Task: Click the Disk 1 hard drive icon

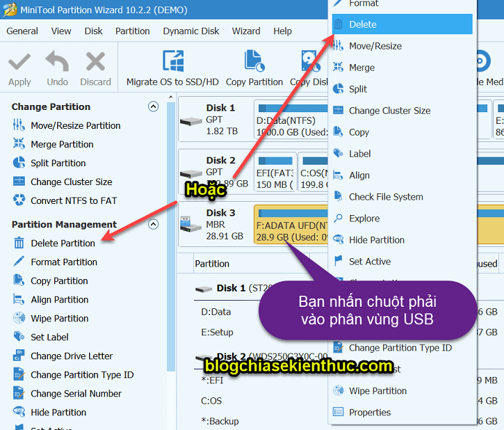Action: [191, 121]
